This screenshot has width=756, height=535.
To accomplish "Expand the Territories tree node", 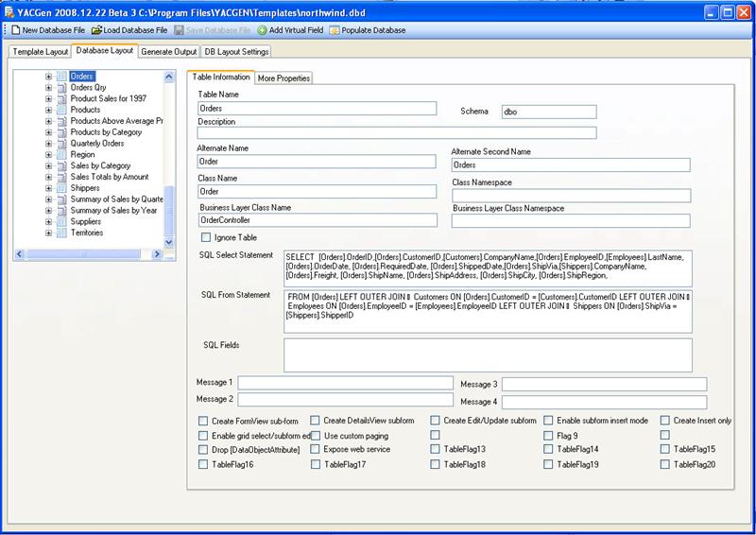I will (48, 233).
